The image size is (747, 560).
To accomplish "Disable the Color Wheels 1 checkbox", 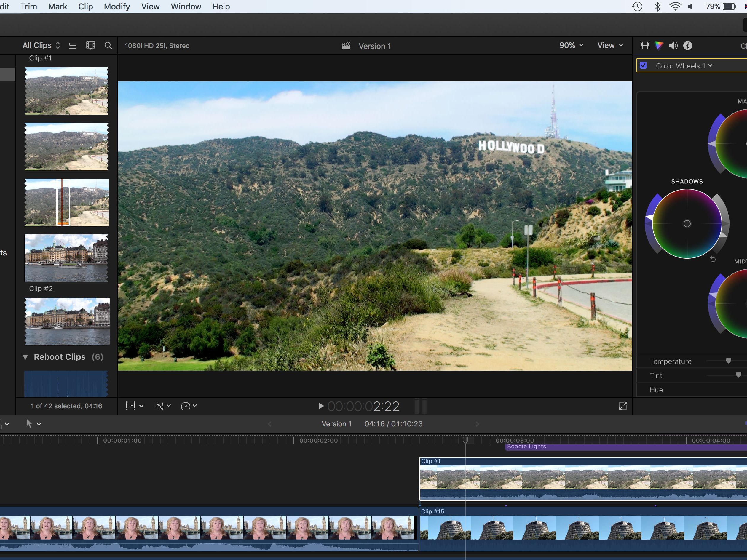I will pos(643,65).
